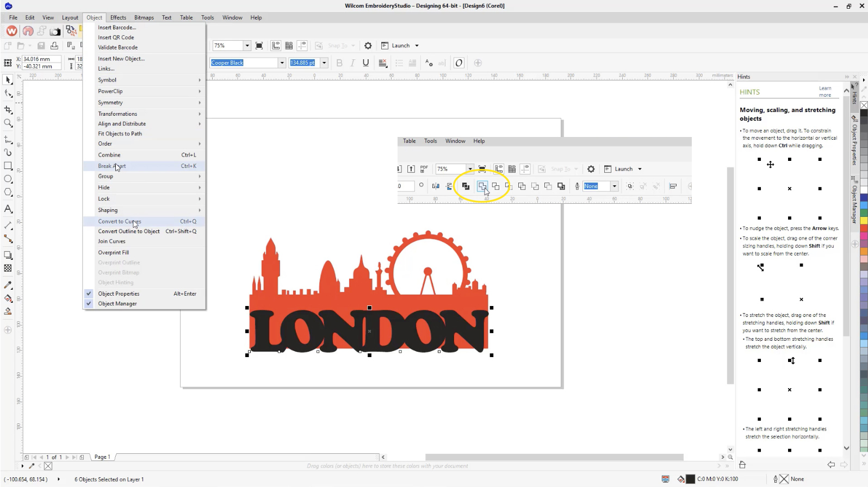Click the Launch button

(x=400, y=46)
